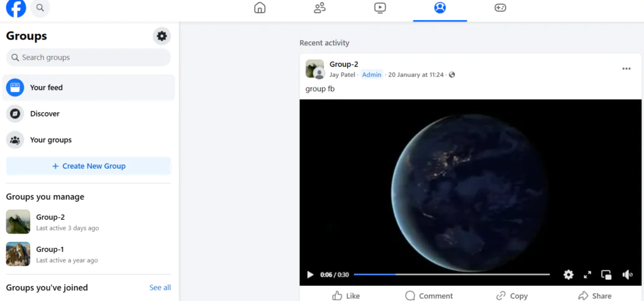
Task: Copy the post link
Action: pos(512,296)
